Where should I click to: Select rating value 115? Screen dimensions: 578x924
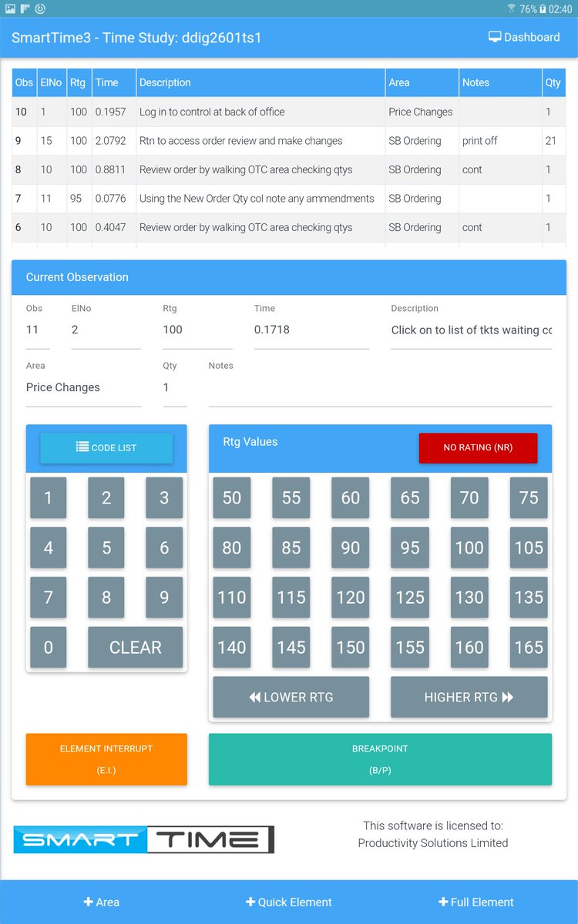pos(291,598)
